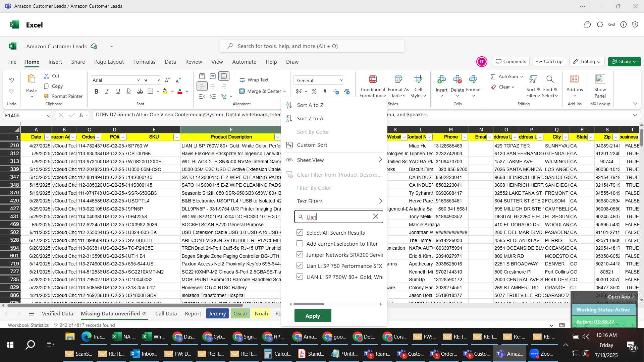Viewport: 644px width, 362px height.
Task: Click the Undo arrow icon
Action: [x=11, y=80]
